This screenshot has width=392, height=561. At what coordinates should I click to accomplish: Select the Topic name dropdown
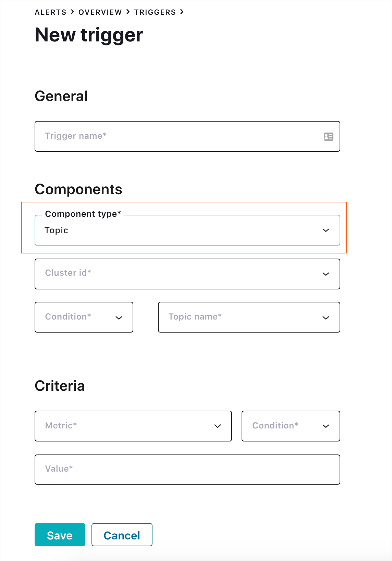[x=240, y=317]
